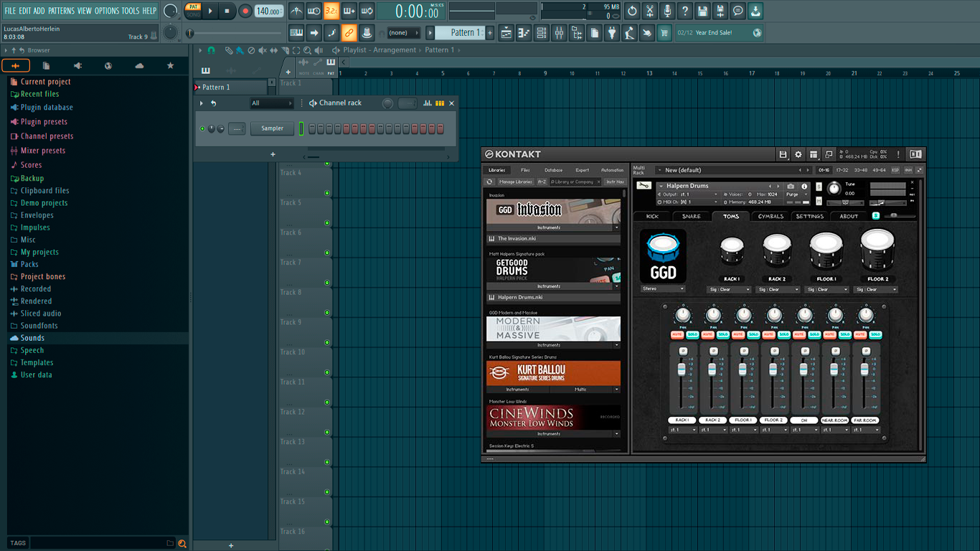The height and width of the screenshot is (551, 980).
Task: Switch to the KICK tab
Action: (x=652, y=216)
